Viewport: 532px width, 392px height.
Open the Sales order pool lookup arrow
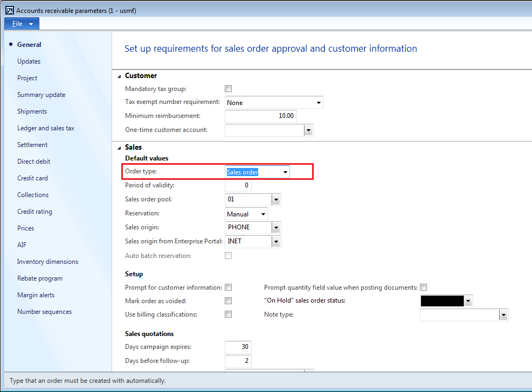pos(276,200)
